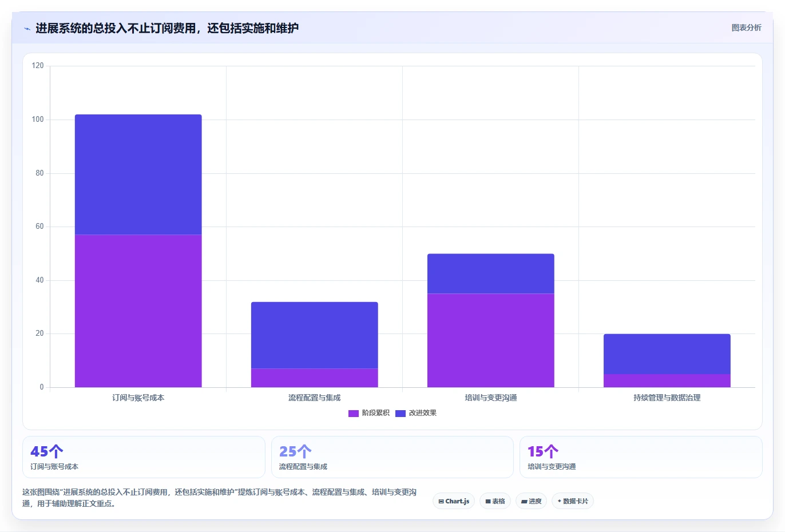This screenshot has width=785, height=532.
Task: Click the purple segment of 持续管理与数据治理 bar
Action: pos(667,380)
